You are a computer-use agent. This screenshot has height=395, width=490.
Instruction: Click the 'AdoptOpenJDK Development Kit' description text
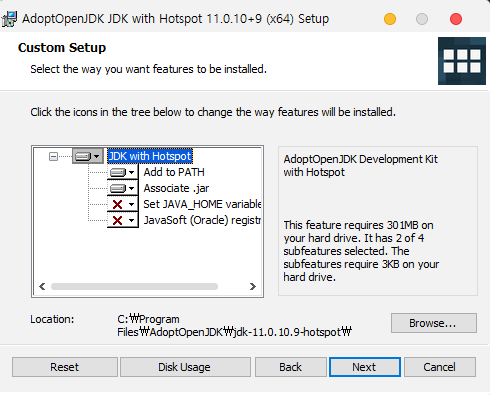(x=360, y=166)
